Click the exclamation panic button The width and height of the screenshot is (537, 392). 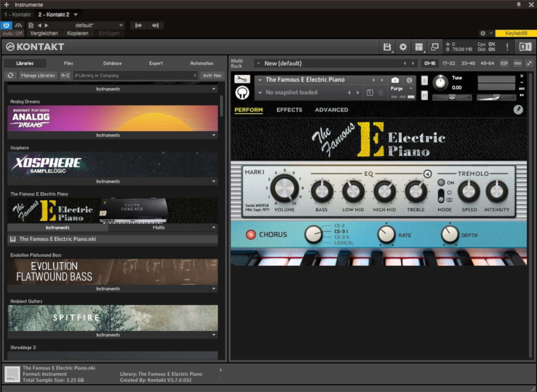tap(507, 47)
